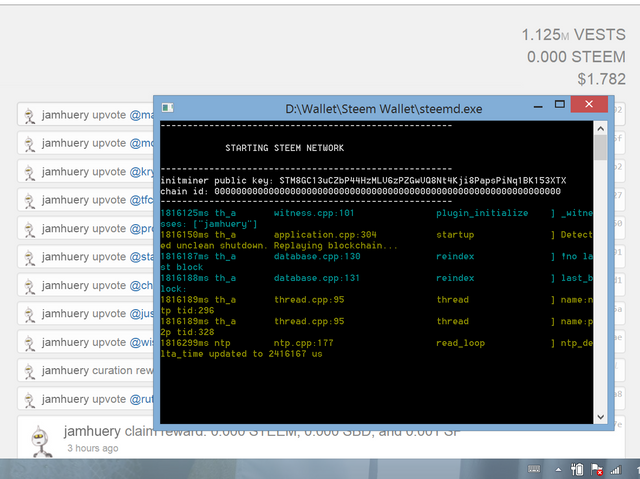Click avatar icon on the upvote @tfc row
This screenshot has width=640, height=479.
30,201
